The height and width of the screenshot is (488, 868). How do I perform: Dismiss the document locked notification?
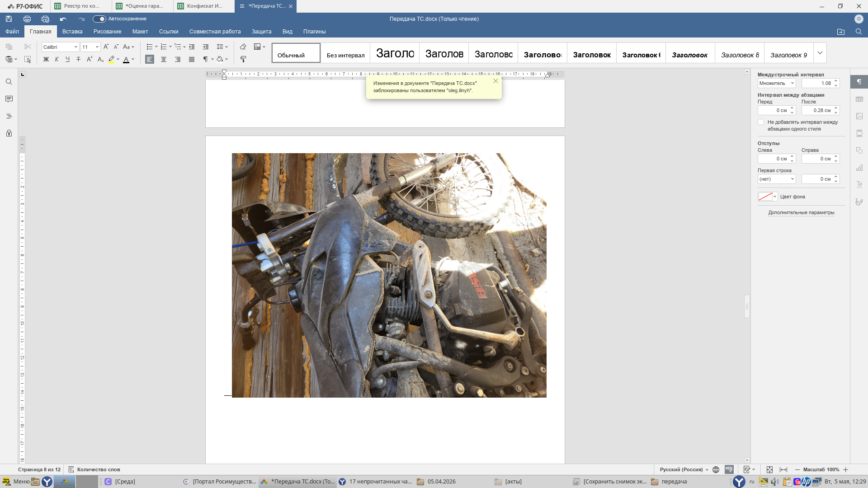pyautogui.click(x=495, y=81)
